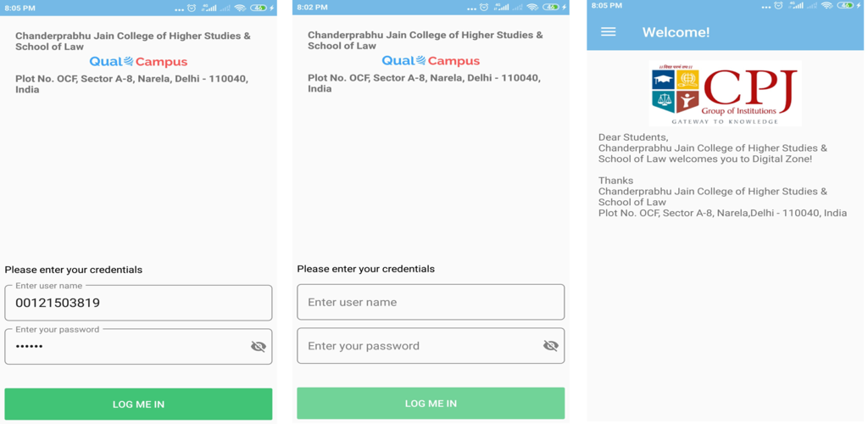
Task: Click the CPJ Group of Institutions logo
Action: (725, 93)
